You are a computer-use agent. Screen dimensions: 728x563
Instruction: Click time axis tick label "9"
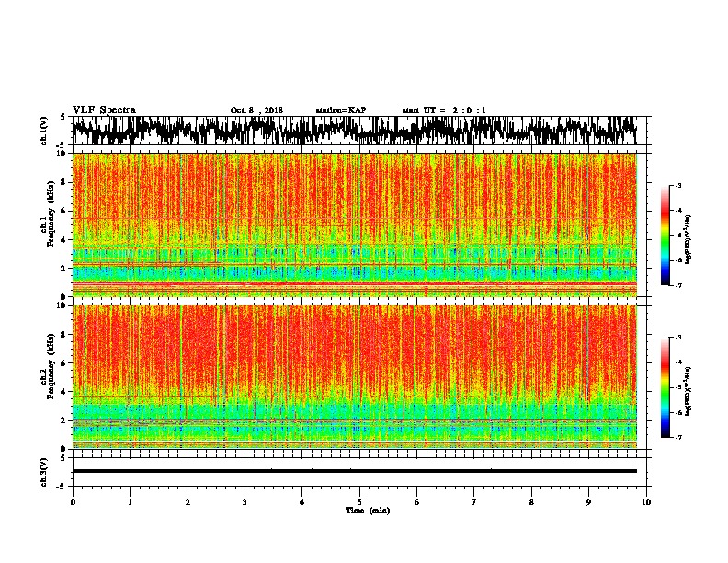click(x=588, y=502)
